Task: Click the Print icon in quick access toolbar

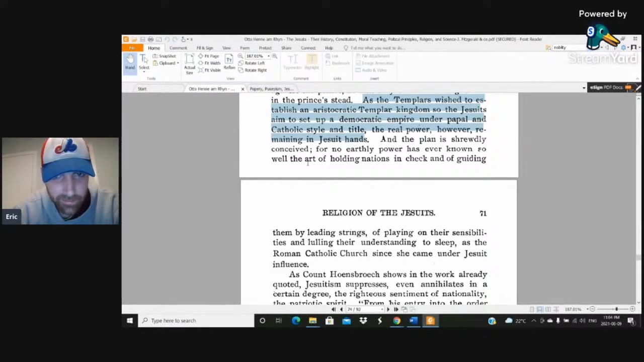Action: pyautogui.click(x=150, y=39)
